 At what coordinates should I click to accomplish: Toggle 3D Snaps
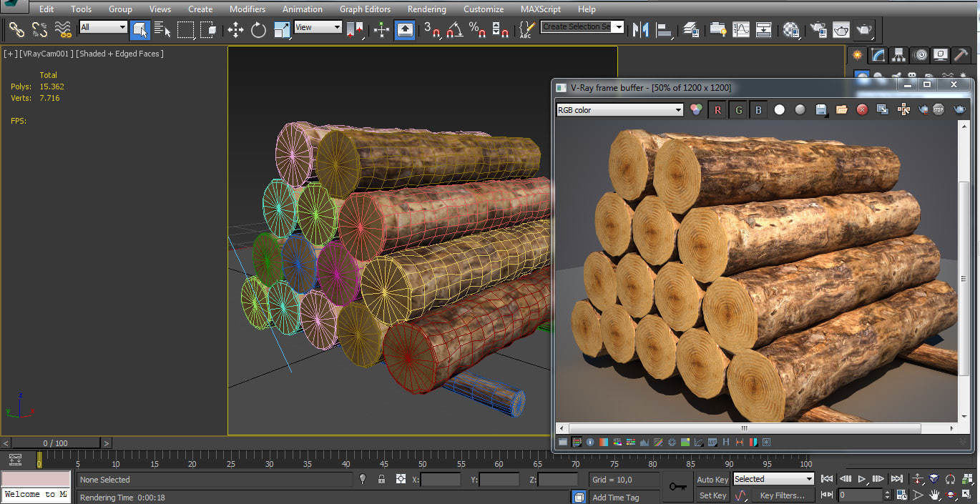[432, 29]
